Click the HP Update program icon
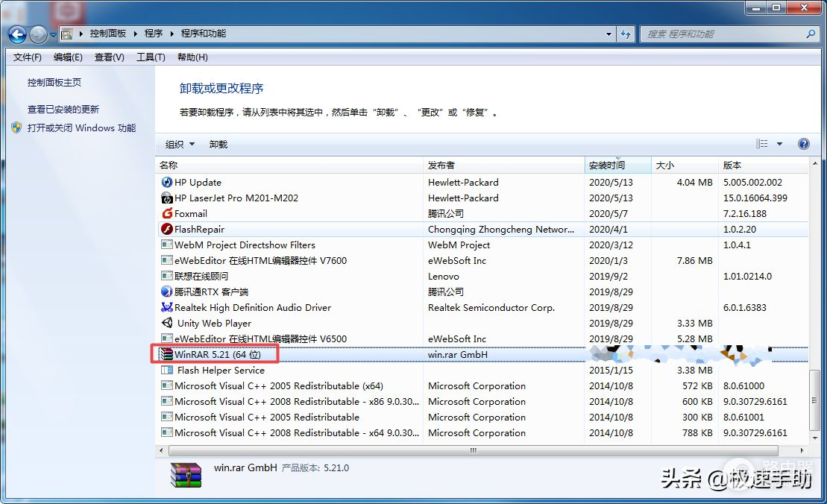Viewport: 827px width, 504px height. 167,182
